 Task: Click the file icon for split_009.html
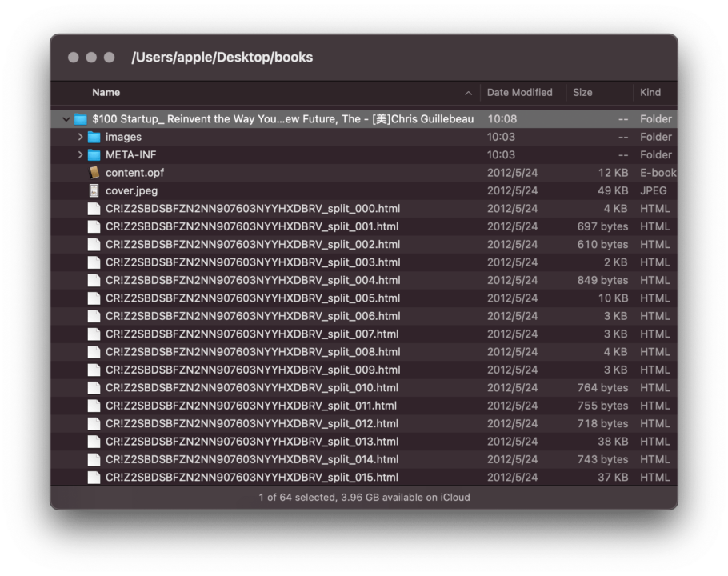point(94,370)
